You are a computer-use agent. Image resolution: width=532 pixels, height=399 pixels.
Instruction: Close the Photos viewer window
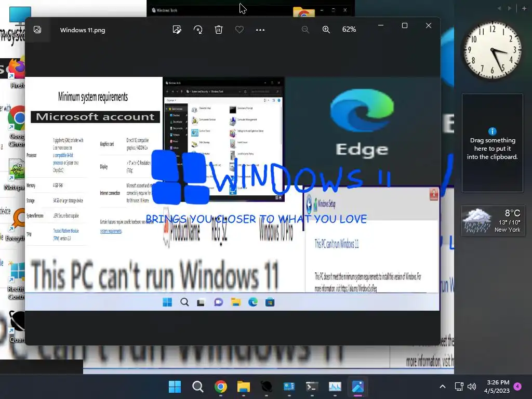point(429,25)
